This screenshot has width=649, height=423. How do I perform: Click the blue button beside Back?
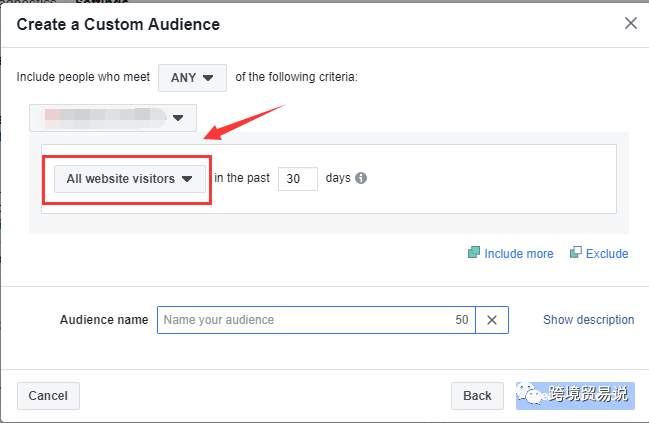[x=575, y=395]
